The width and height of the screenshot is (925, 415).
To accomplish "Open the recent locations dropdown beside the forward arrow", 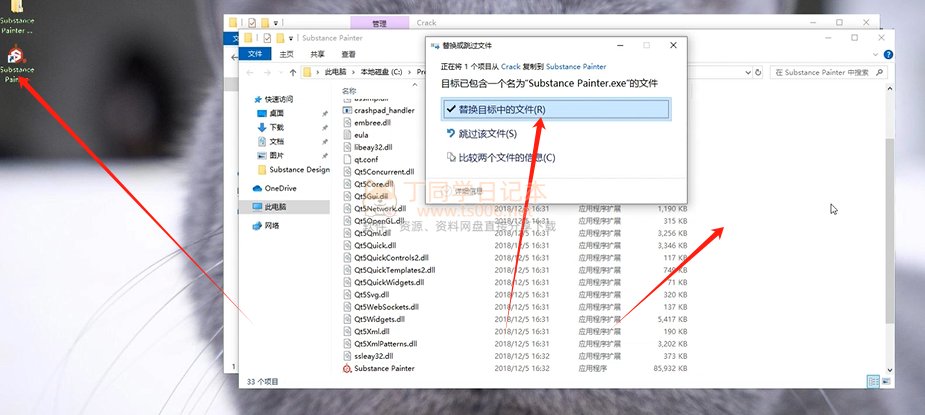I will point(281,73).
